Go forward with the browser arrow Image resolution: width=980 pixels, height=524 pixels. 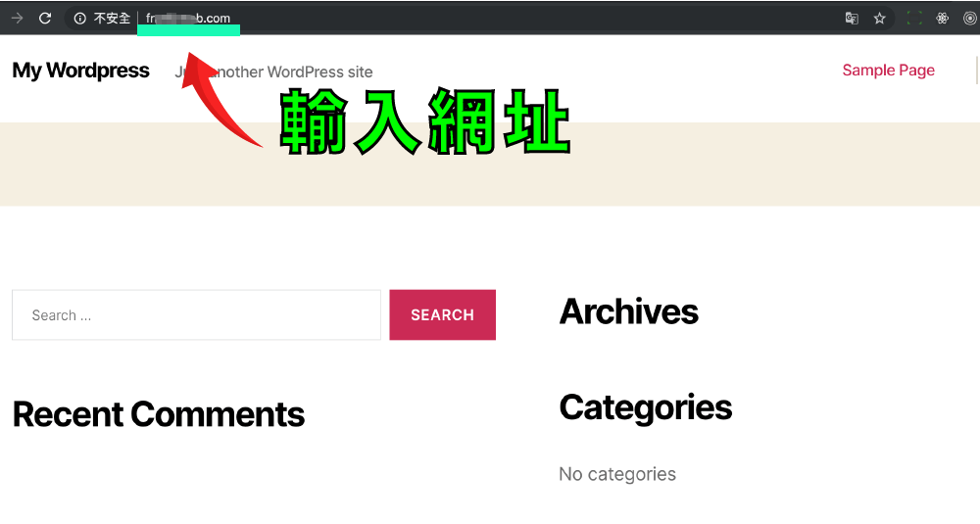coord(17,18)
